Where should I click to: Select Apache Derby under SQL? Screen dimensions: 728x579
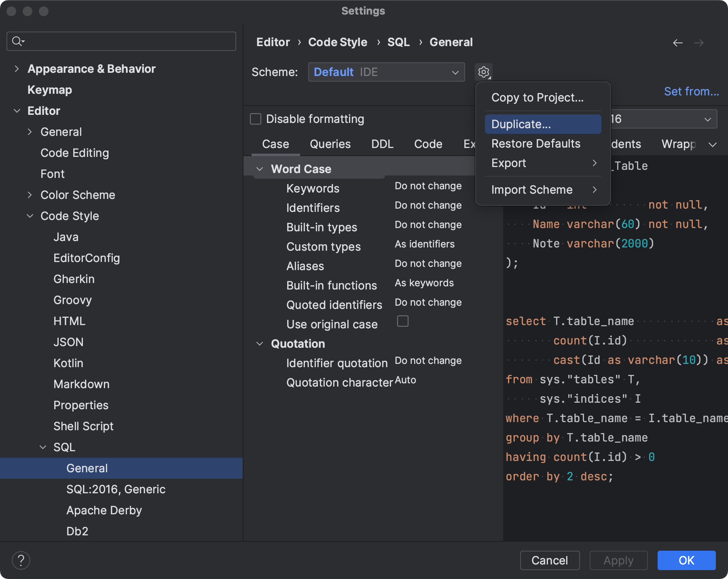(x=104, y=510)
